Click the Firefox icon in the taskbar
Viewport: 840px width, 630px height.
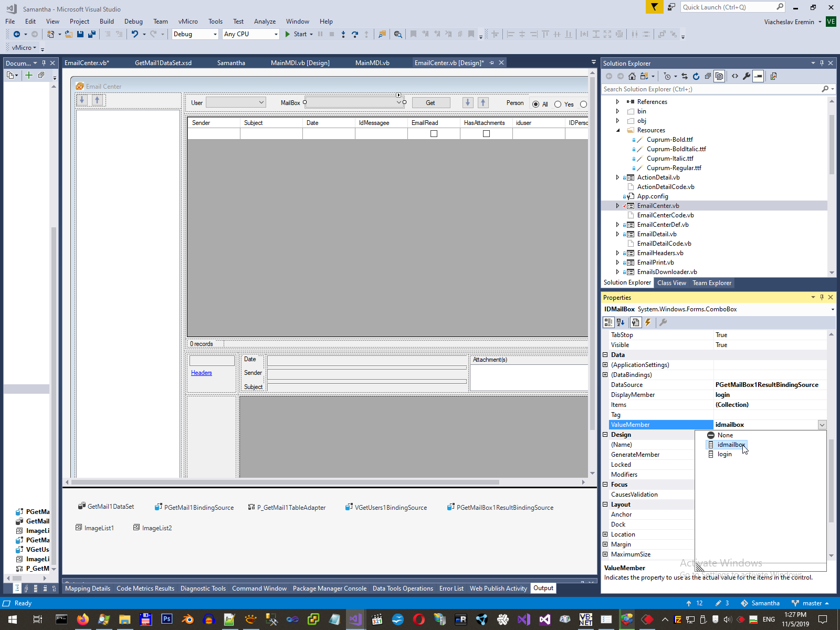[x=82, y=619]
